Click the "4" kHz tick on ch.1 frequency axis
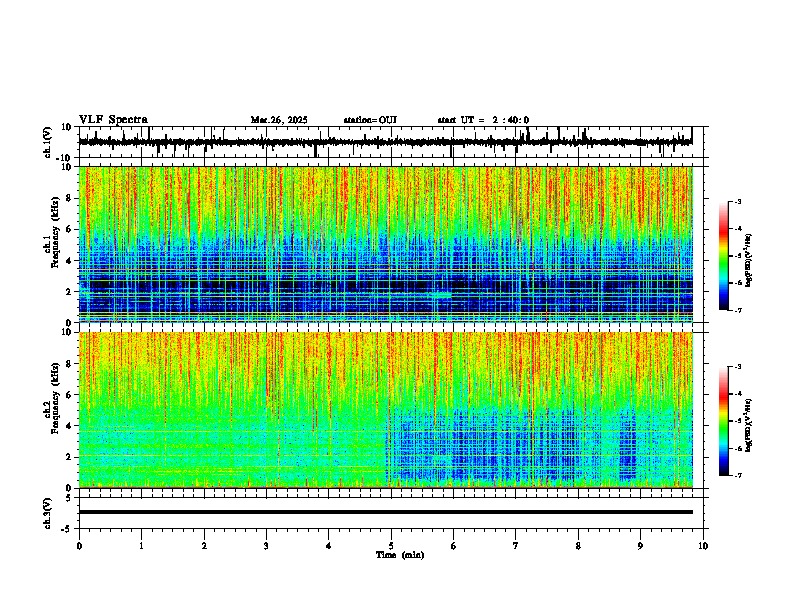Screen dimensions: 792x612 70,261
